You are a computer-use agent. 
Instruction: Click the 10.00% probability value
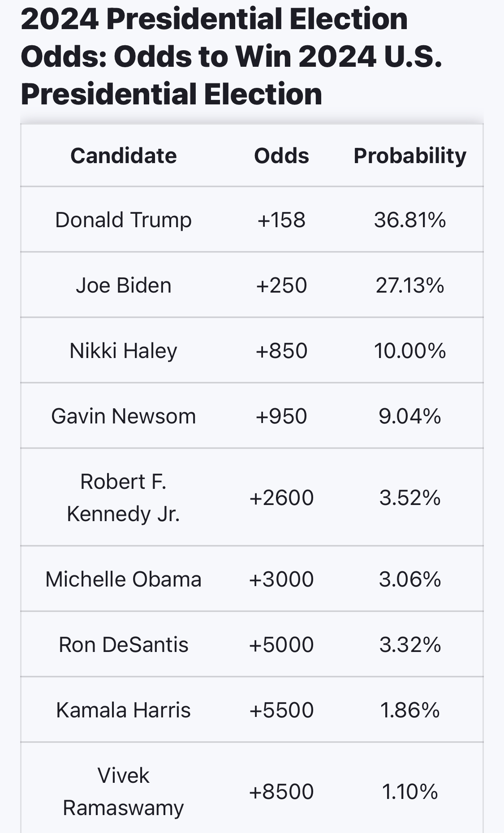point(410,351)
